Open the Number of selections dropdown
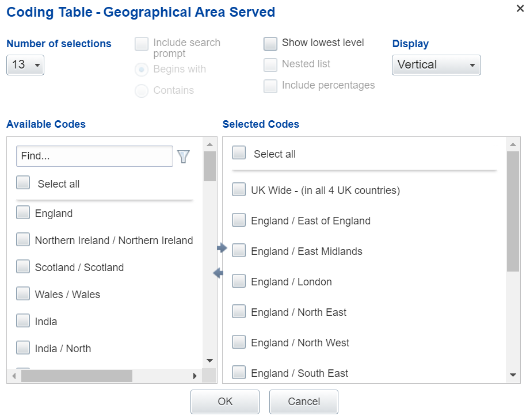Image resolution: width=530 pixels, height=420 pixels. pyautogui.click(x=25, y=64)
